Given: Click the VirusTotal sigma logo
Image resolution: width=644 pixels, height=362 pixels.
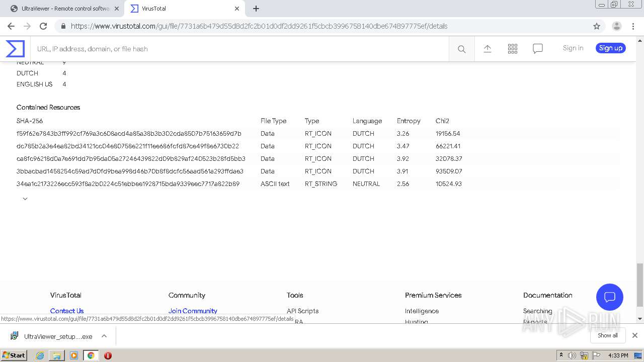Looking at the screenshot, I should (15, 49).
